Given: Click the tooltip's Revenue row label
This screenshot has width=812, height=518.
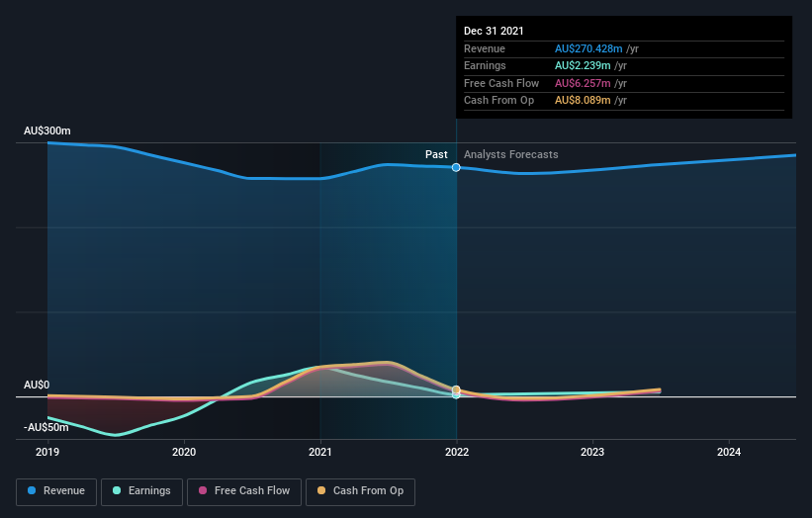Looking at the screenshot, I should click(485, 48).
